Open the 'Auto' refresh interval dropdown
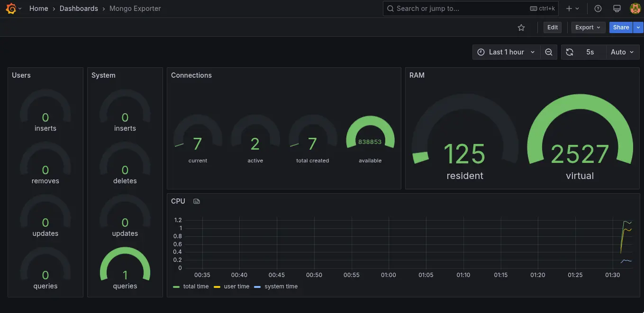The image size is (644, 313). click(622, 52)
